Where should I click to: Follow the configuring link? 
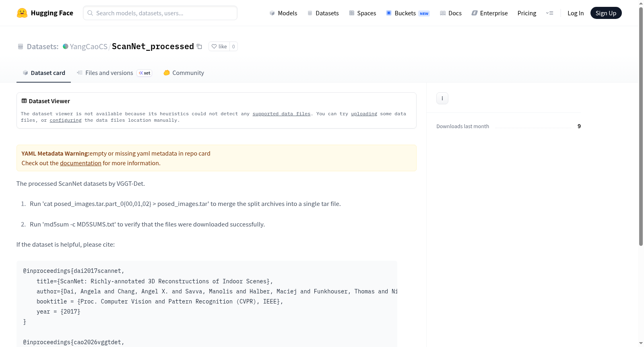66,121
